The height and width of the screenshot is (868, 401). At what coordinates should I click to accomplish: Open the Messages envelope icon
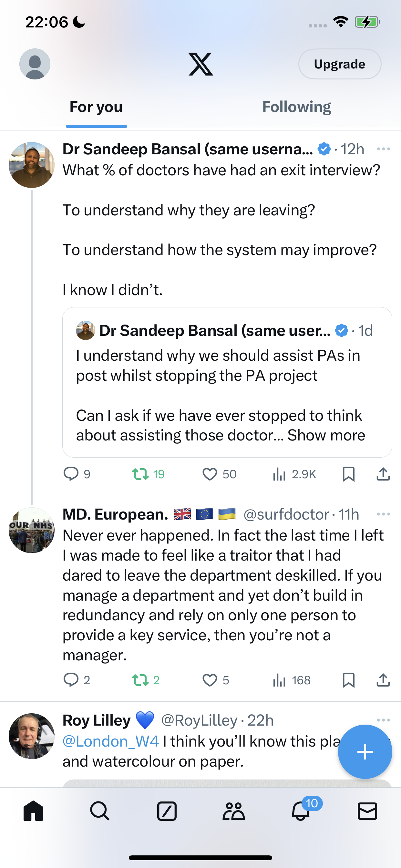click(x=367, y=811)
